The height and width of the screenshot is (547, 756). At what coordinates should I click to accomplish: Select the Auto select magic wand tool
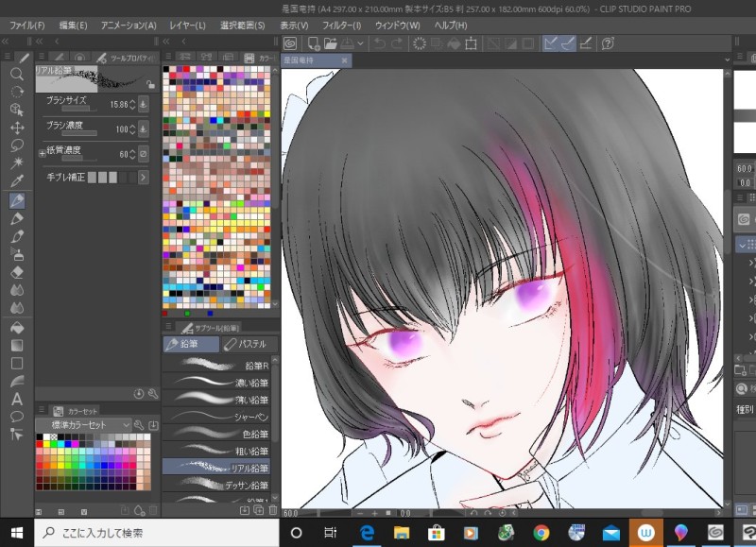17,162
